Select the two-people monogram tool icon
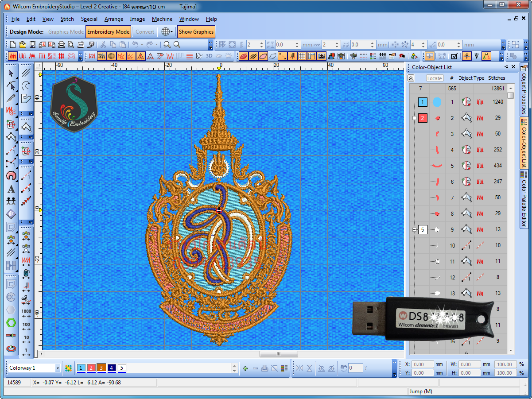 12,201
